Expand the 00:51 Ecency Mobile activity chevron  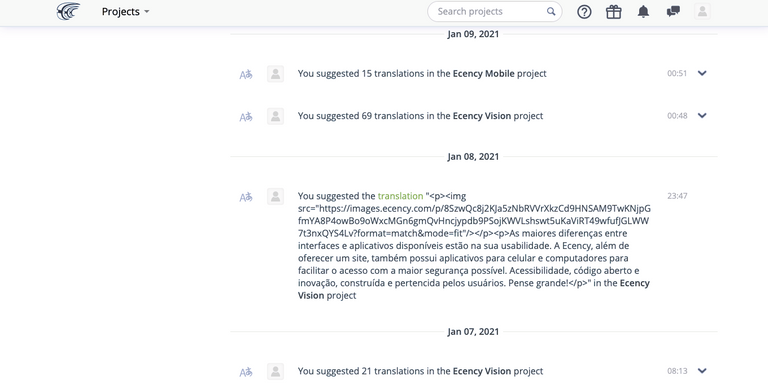coord(702,73)
